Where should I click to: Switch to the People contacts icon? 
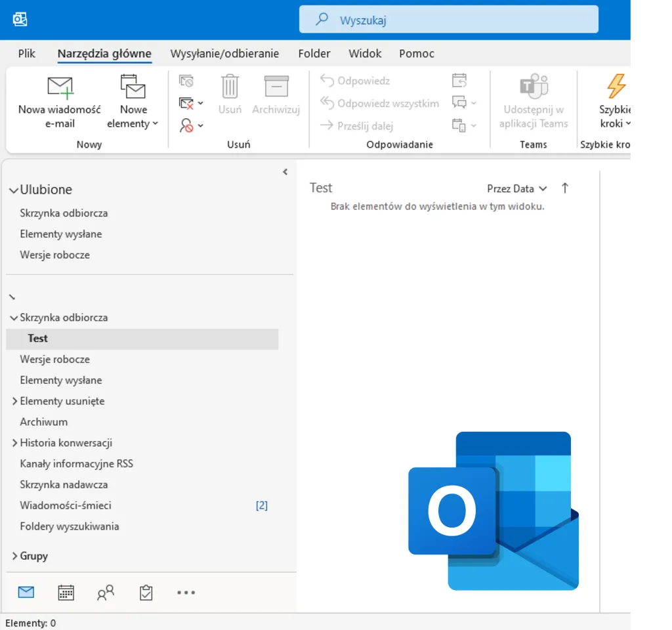(x=106, y=593)
